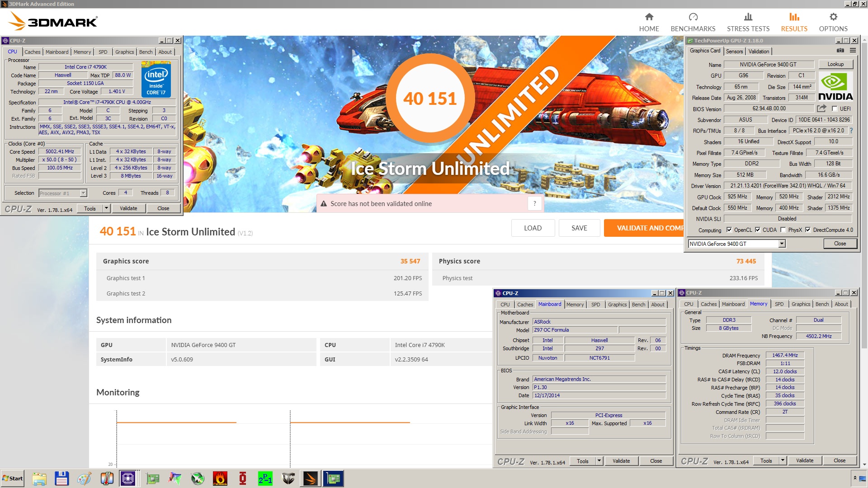Open colorful star app on taskbar
Viewport: 868px width, 488px height.
[175, 479]
